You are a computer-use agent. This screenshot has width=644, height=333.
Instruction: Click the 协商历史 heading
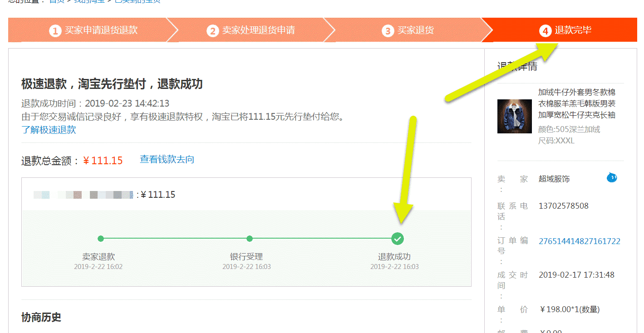41,317
